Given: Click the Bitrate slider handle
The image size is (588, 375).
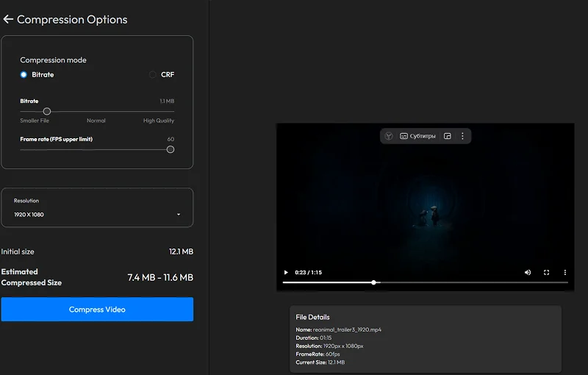Looking at the screenshot, I should [x=47, y=111].
